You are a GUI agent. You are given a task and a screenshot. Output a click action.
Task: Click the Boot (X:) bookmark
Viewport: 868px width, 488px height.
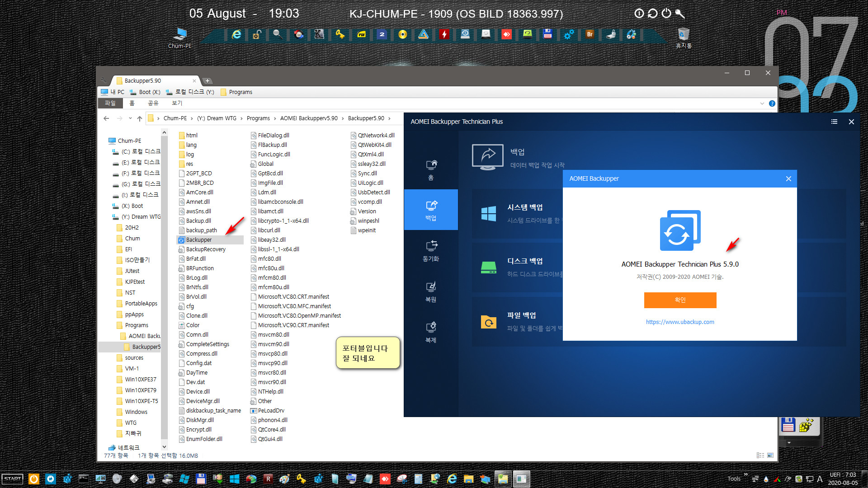coord(145,92)
